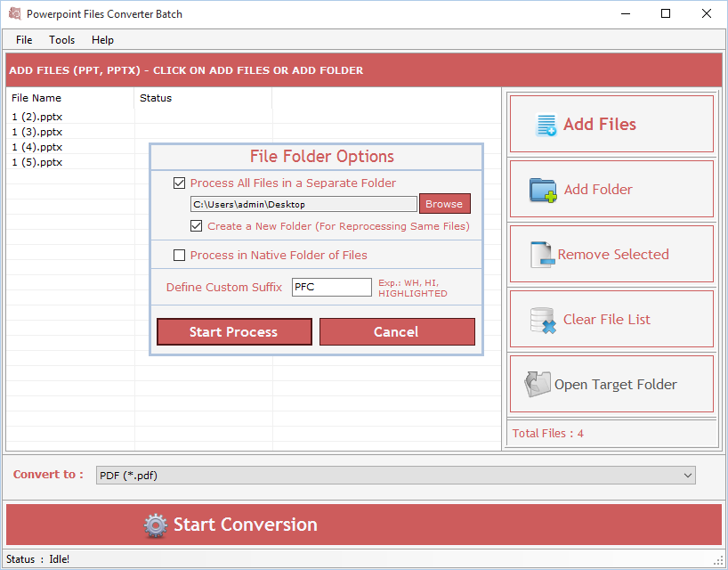This screenshot has height=570, width=728.
Task: Click the Remove Selected document icon
Action: (542, 255)
